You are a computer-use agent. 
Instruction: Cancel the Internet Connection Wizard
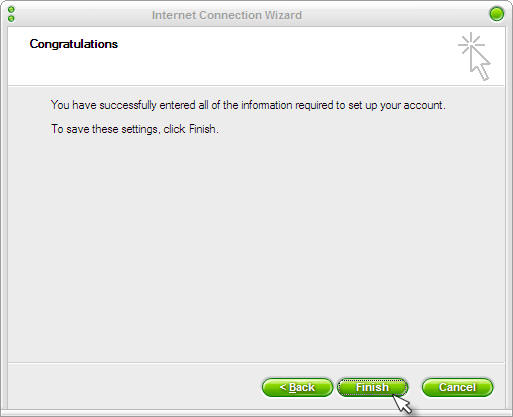457,387
